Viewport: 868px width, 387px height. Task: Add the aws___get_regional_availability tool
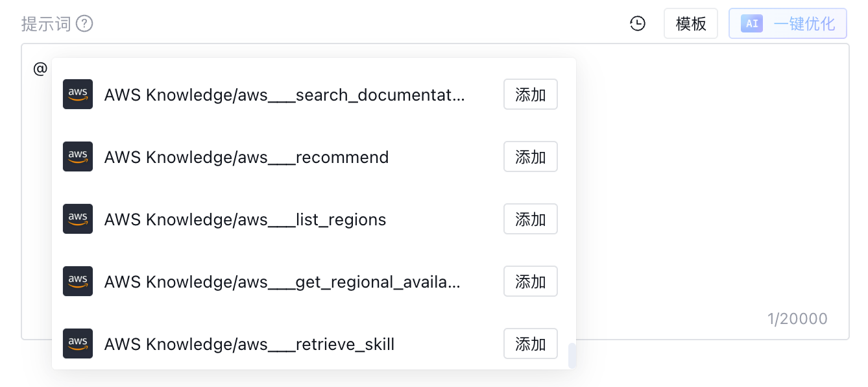pos(531,282)
